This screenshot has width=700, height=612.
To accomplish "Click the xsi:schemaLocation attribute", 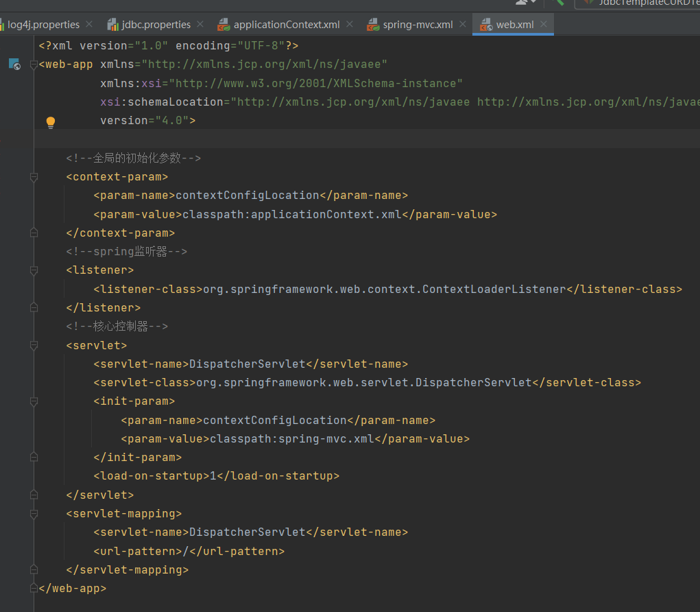I will (162, 102).
